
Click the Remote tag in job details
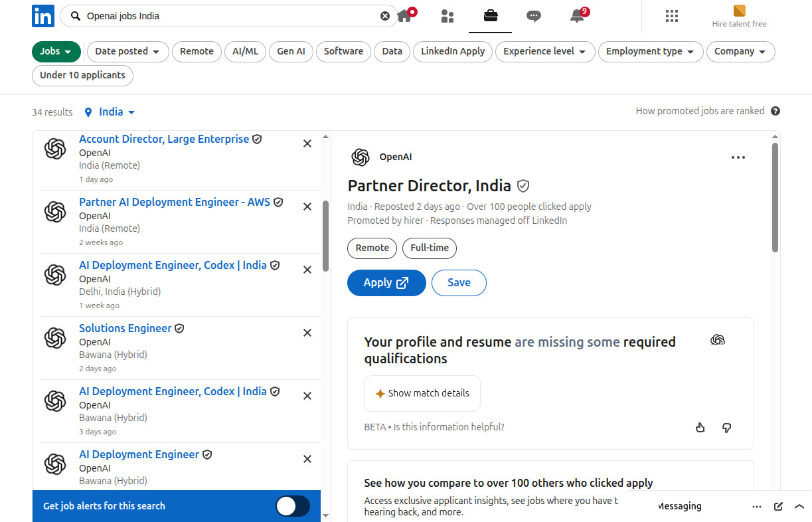pos(372,248)
